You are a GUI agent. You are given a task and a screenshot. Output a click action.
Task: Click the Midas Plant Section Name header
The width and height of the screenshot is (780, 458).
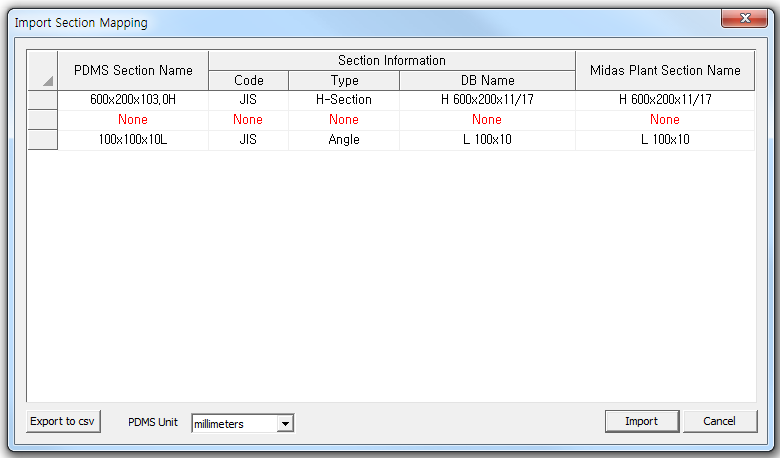(x=665, y=70)
